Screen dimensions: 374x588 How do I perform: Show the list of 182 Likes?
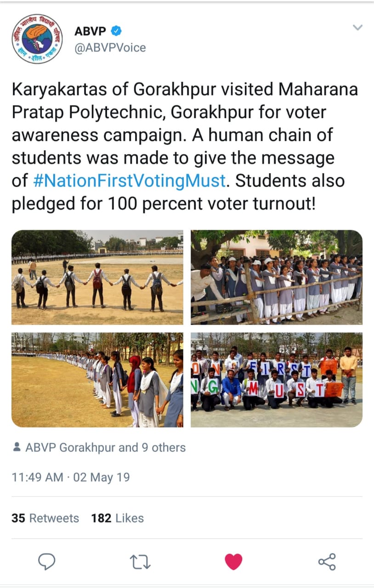click(117, 518)
